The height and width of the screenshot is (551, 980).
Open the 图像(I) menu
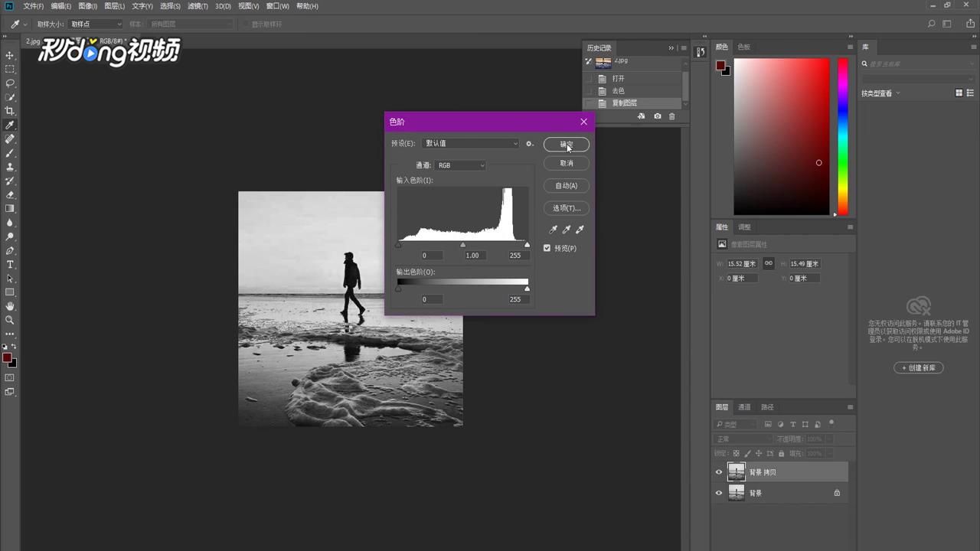[x=88, y=6]
